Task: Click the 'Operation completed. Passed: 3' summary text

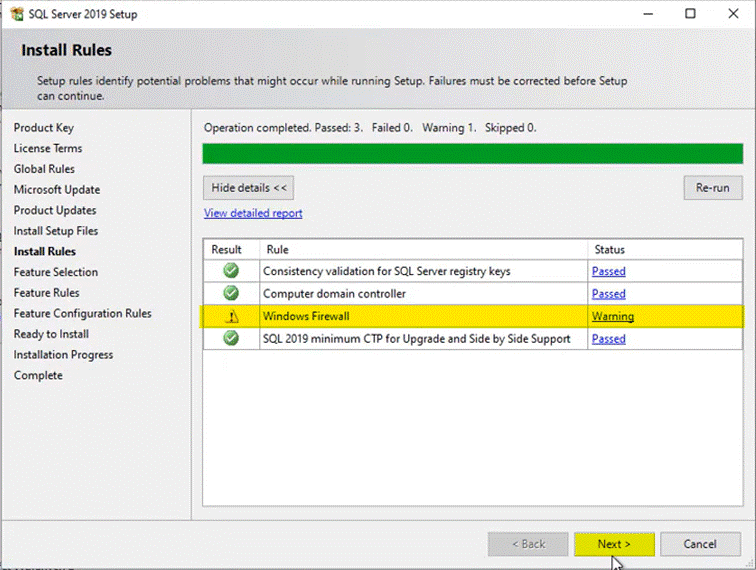Action: (x=370, y=128)
